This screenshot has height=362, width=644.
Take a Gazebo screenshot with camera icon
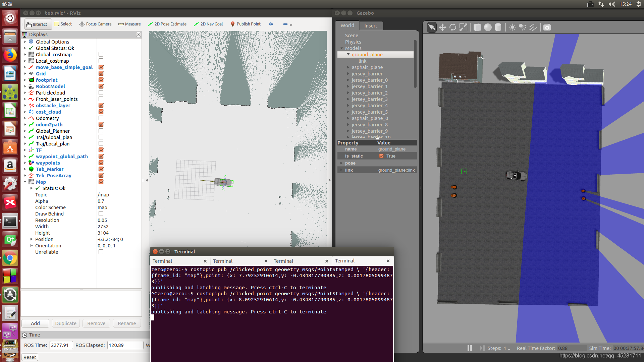[547, 27]
